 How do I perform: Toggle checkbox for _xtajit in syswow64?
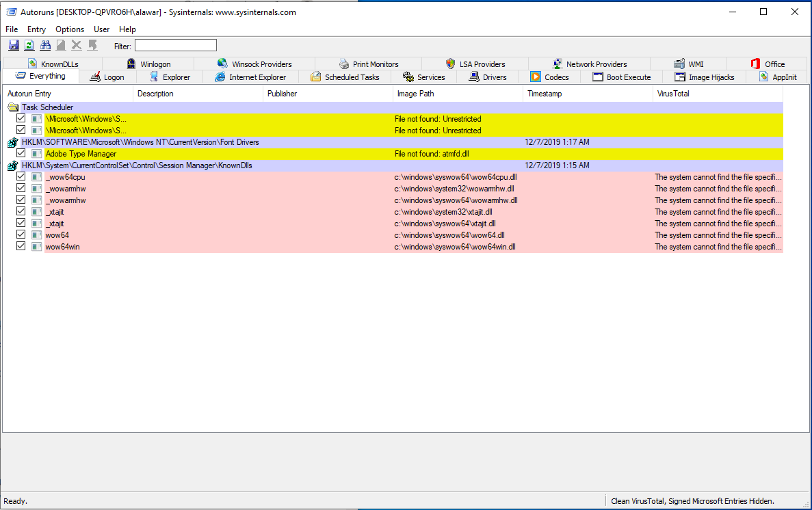coord(21,223)
